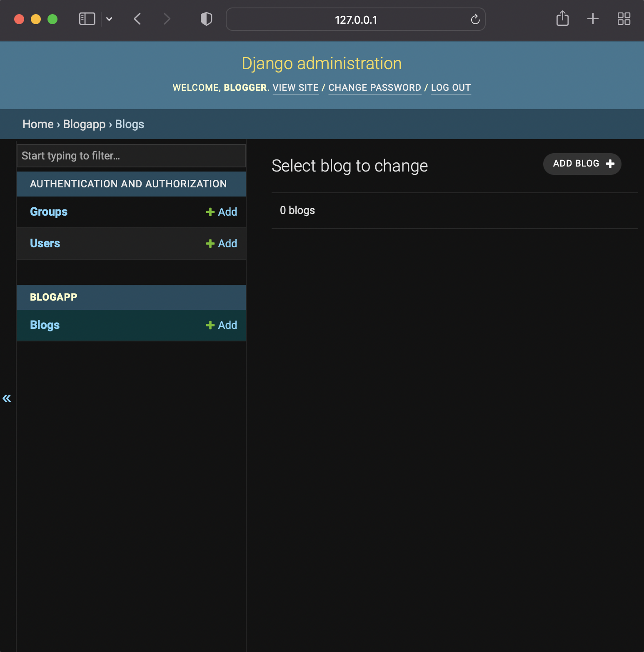Show tab overview grid icon
The height and width of the screenshot is (652, 644).
tap(624, 19)
